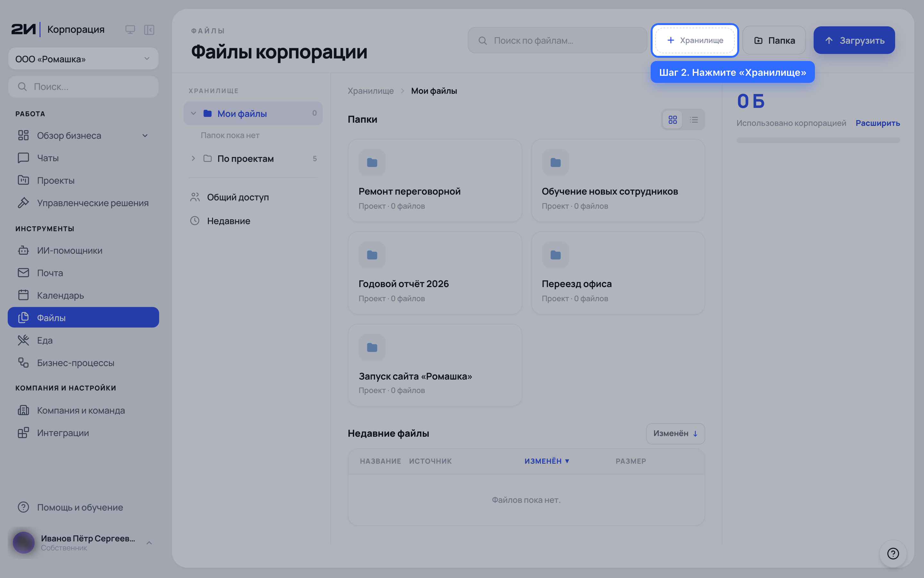Click the Расширить storage link
This screenshot has height=578, width=924.
877,123
